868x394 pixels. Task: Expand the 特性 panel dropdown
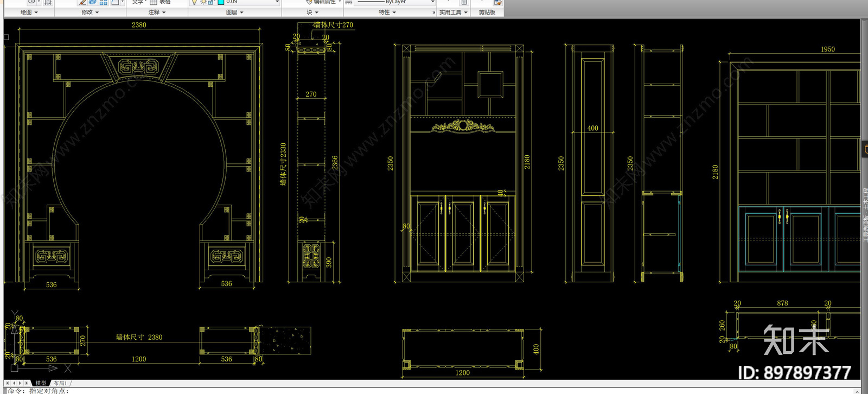387,12
